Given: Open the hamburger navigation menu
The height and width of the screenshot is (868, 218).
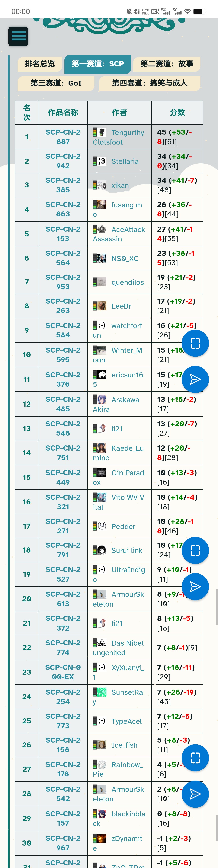Looking at the screenshot, I should pyautogui.click(x=18, y=36).
